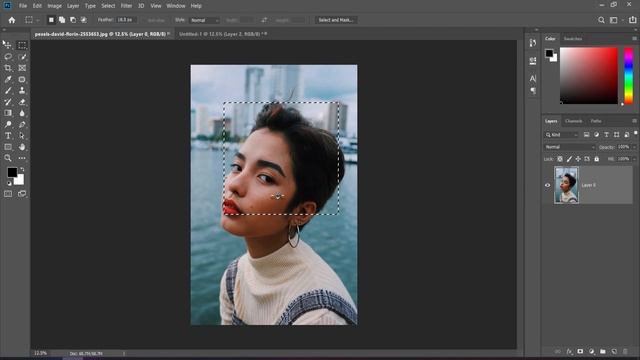Click the Home icon in options bar
Screen dimensions: 640x360
coord(12,20)
